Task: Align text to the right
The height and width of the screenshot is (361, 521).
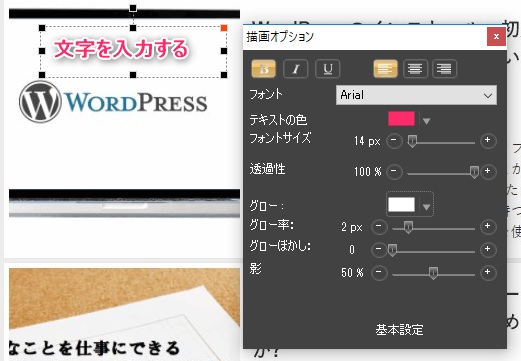Action: click(444, 69)
